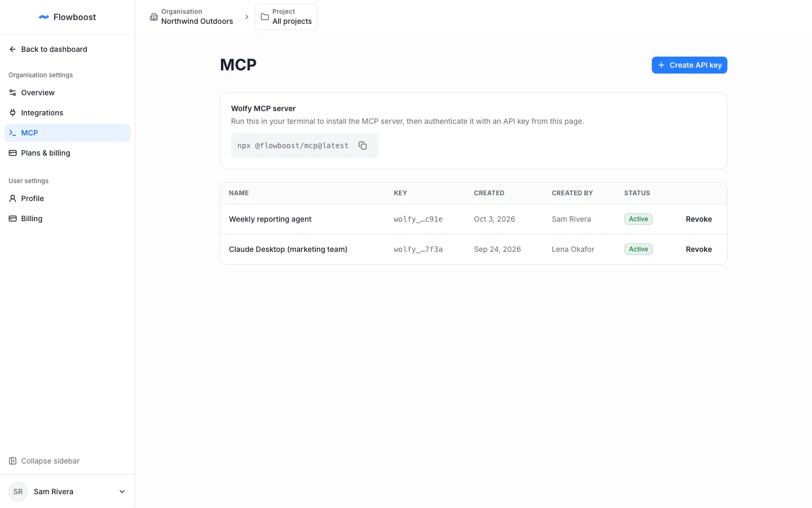The height and width of the screenshot is (508, 812).
Task: Click the project folder icon
Action: pos(265,17)
